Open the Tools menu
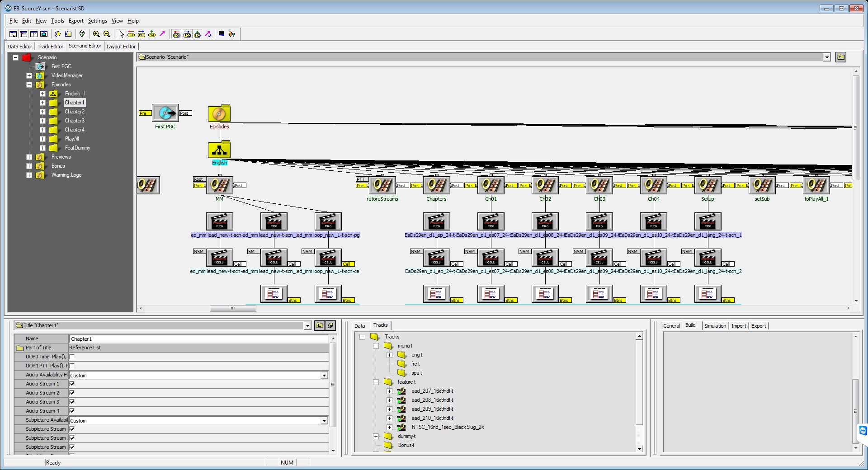 pyautogui.click(x=57, y=21)
